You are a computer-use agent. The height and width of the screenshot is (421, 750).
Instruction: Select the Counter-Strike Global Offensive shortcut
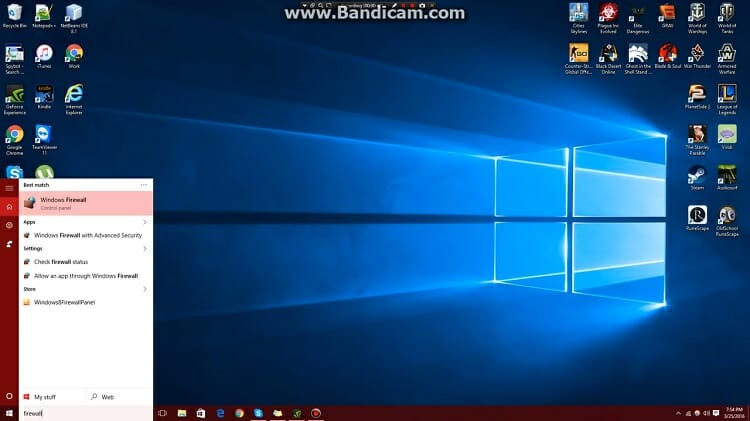pyautogui.click(x=578, y=59)
